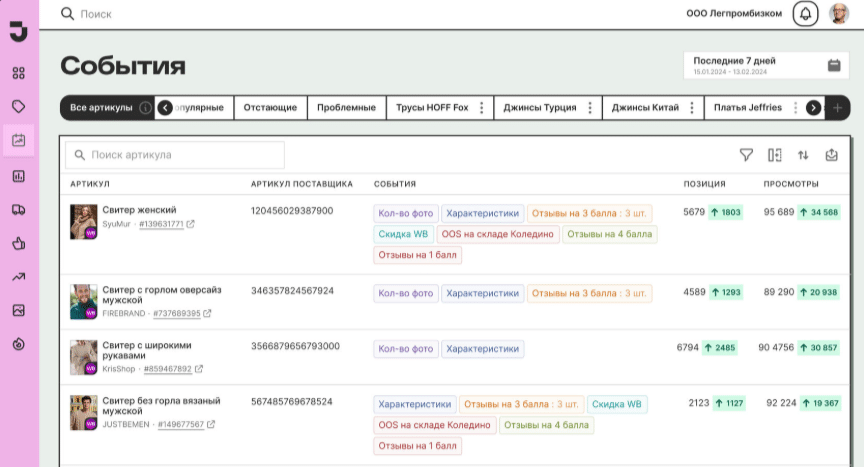The width and height of the screenshot is (864, 467).
Task: Open options menu for Платья Jeffries tab
Action: (795, 108)
